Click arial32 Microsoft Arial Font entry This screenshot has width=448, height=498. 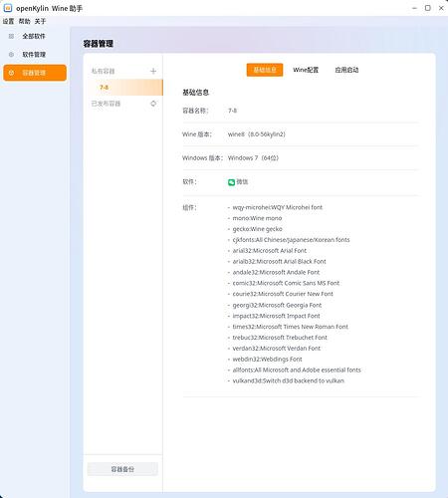(x=270, y=251)
